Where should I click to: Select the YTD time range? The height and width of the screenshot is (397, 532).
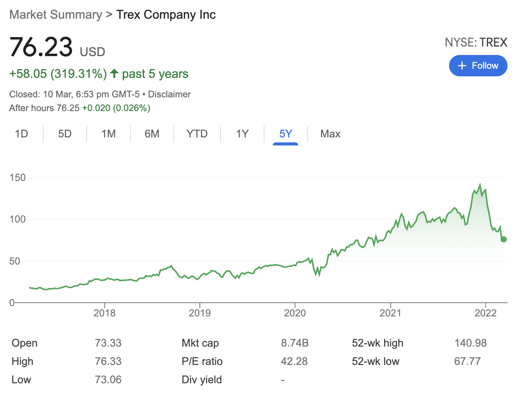click(197, 134)
